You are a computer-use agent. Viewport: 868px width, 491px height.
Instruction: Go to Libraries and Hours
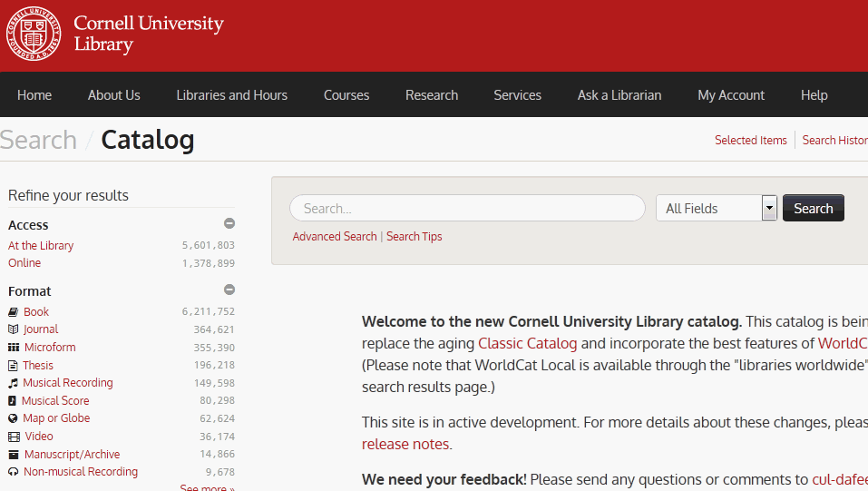tap(232, 95)
